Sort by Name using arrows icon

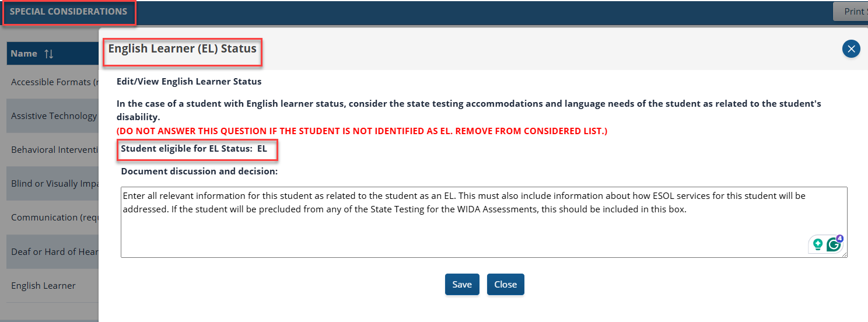[48, 54]
